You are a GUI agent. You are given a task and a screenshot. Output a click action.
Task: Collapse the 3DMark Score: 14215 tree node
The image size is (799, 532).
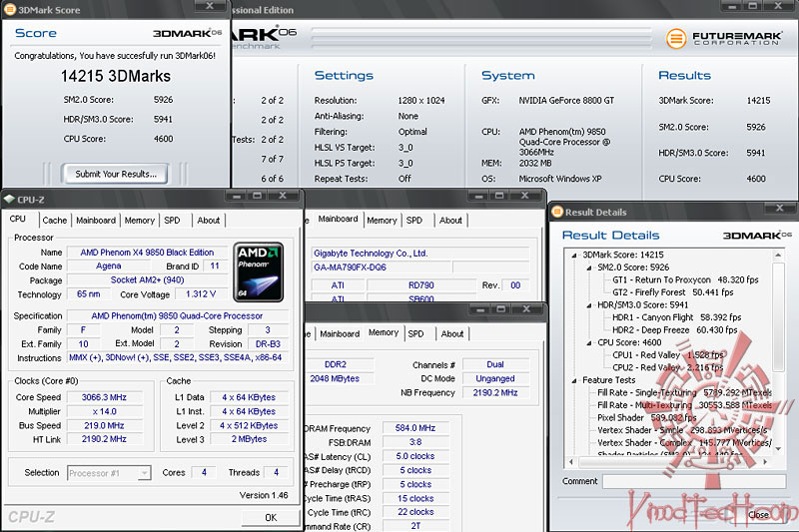[574, 256]
